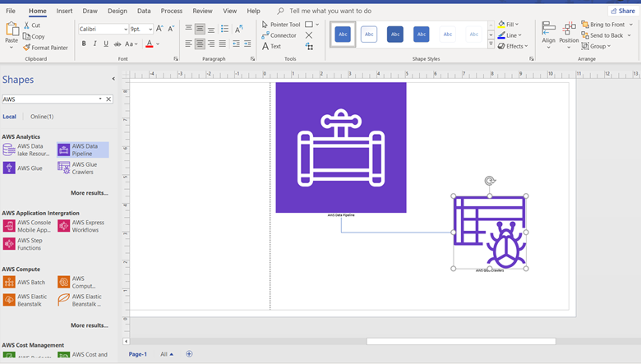Open the font color dropdown arrow

tap(158, 44)
